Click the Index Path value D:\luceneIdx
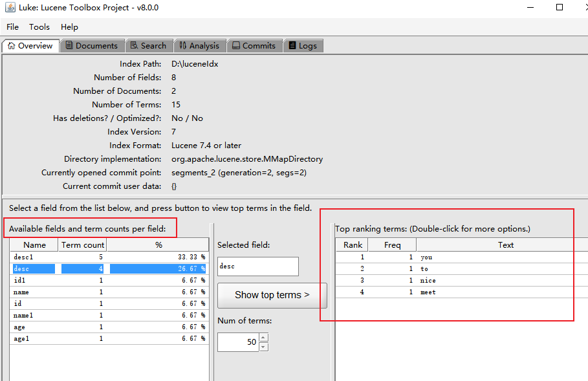Viewport: 588px width, 381px height. [x=195, y=64]
